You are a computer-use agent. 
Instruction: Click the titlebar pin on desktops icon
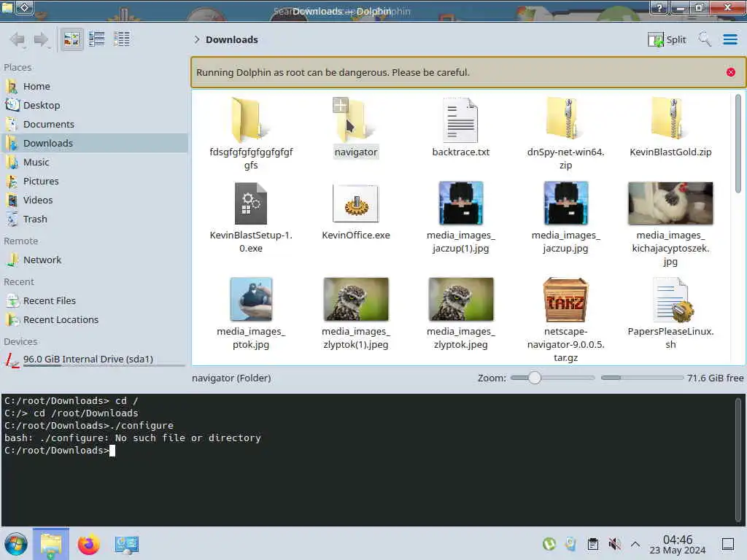click(x=25, y=7)
